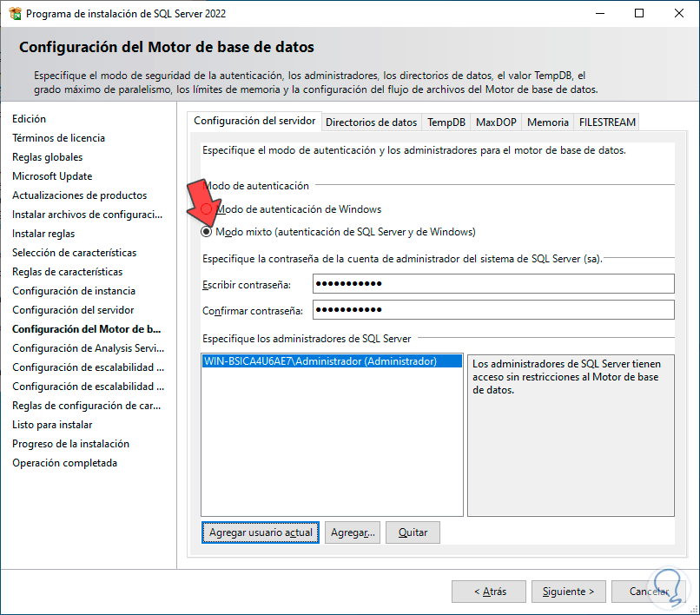
Task: Click the administrators description panel text
Action: 566,377
